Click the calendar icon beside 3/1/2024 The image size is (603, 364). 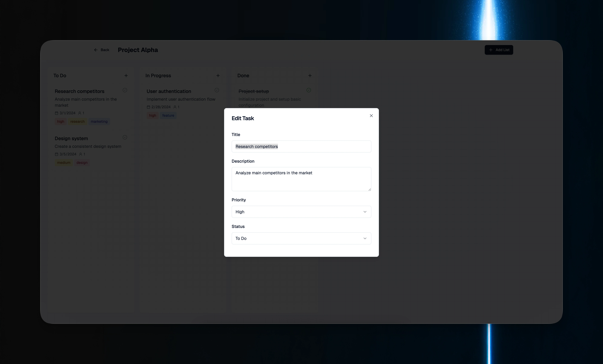pos(57,113)
